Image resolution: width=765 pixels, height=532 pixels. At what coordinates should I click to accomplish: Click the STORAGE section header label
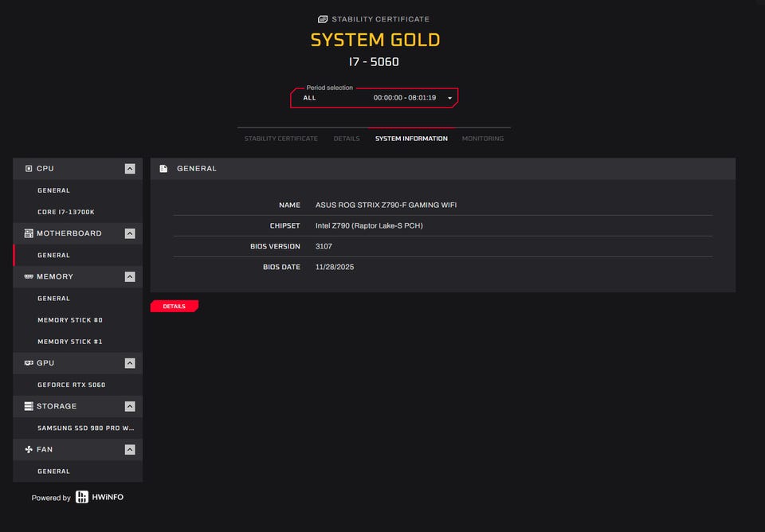coord(57,406)
